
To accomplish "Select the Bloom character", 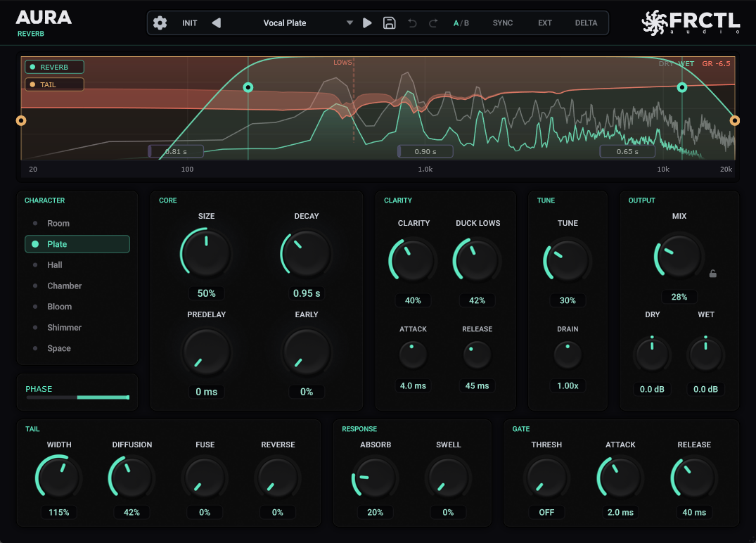I will [77, 306].
